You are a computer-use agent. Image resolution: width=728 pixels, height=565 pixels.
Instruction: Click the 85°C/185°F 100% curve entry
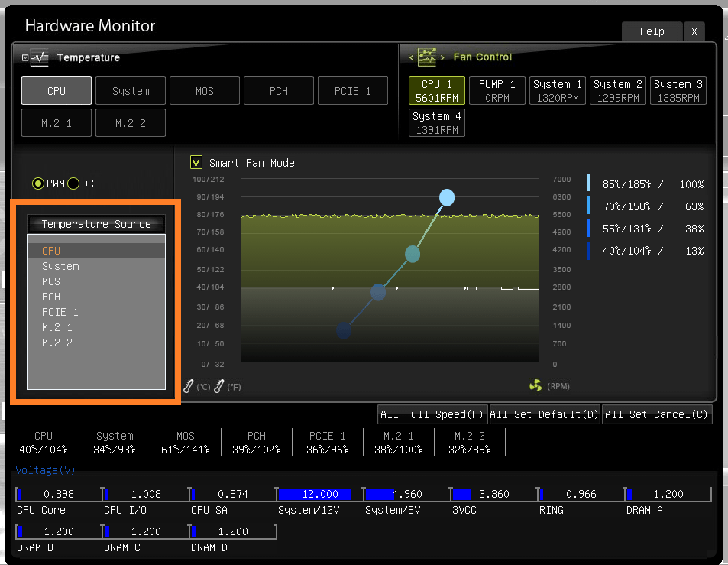tap(646, 184)
